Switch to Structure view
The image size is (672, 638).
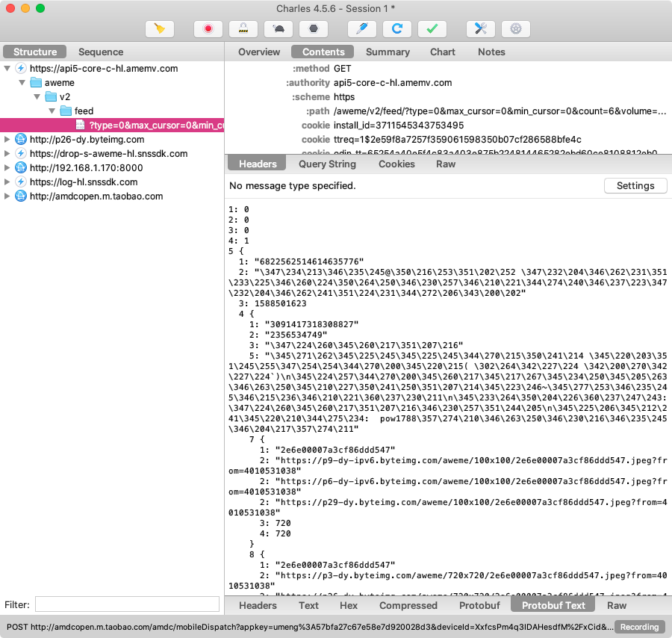click(34, 52)
